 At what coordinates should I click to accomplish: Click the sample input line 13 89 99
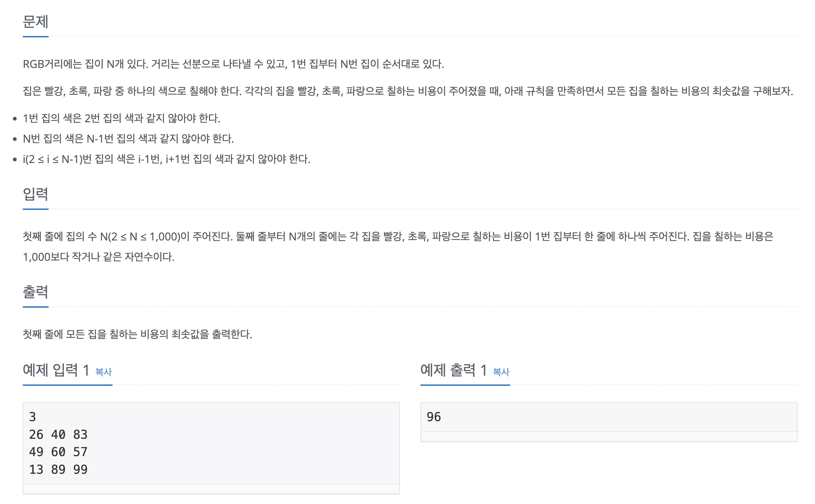coord(58,469)
